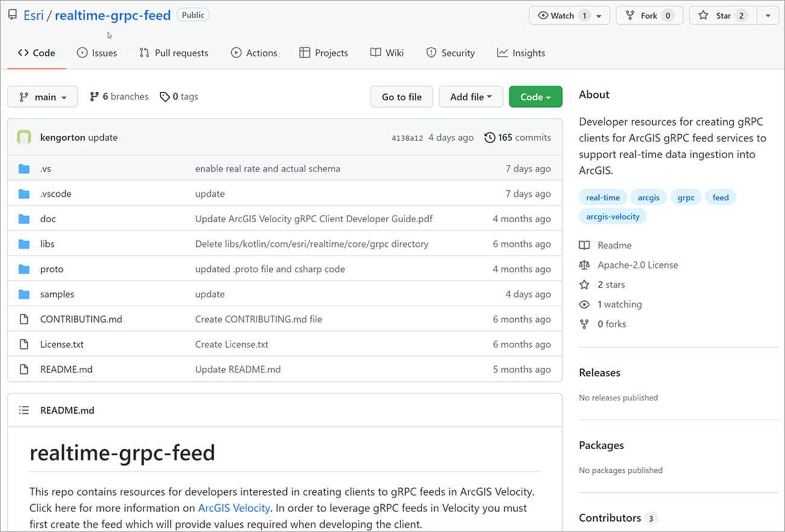Click kengorton's avatar image
Screen dimensions: 785x532
click(x=24, y=137)
